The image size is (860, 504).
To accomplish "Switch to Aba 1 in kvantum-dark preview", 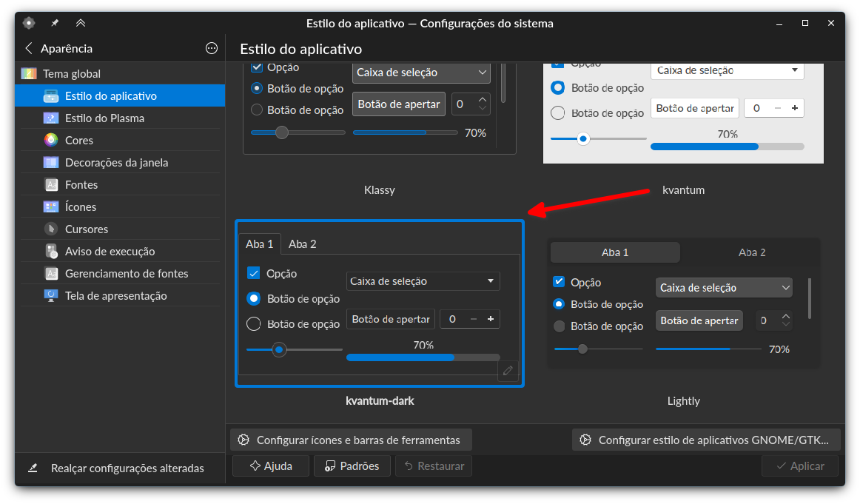I will (x=260, y=244).
